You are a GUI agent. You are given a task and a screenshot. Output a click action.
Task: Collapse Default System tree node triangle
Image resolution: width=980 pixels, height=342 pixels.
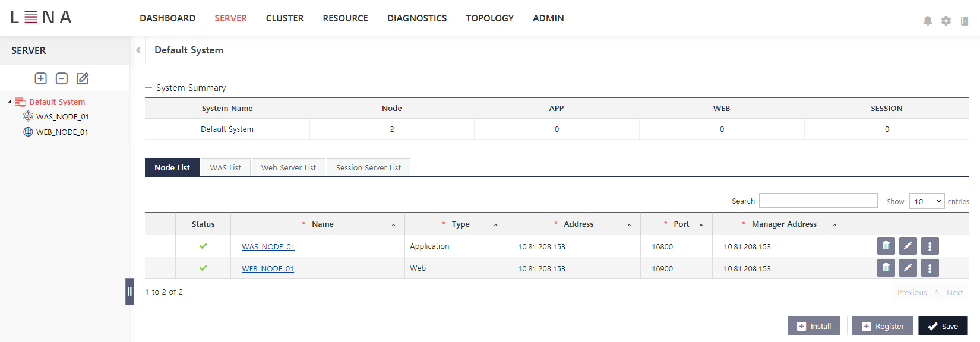[x=9, y=102]
